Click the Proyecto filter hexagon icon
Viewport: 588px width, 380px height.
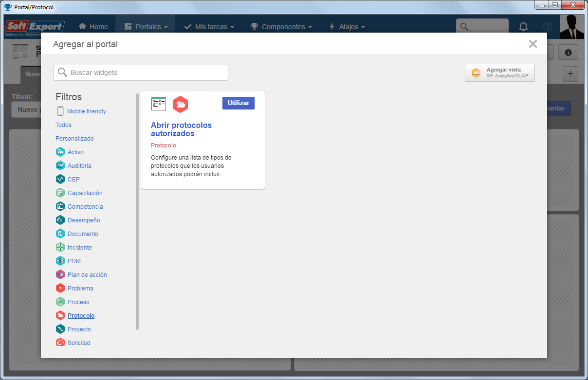click(x=60, y=329)
